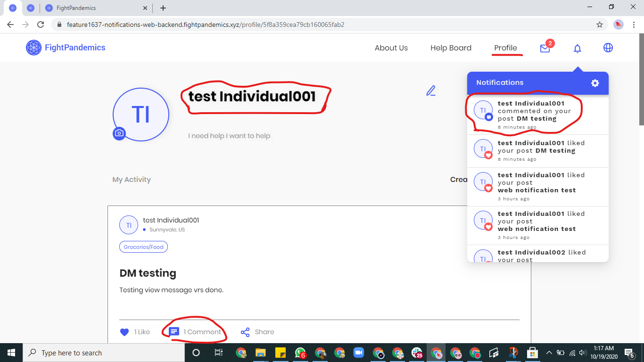This screenshot has width=644, height=362.
Task: Click the edit profile pencil icon
Action: click(431, 90)
